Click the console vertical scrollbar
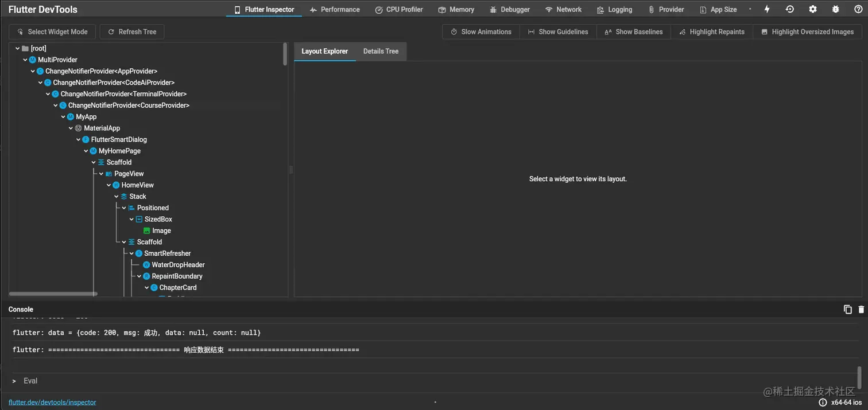868x410 pixels. (859, 377)
